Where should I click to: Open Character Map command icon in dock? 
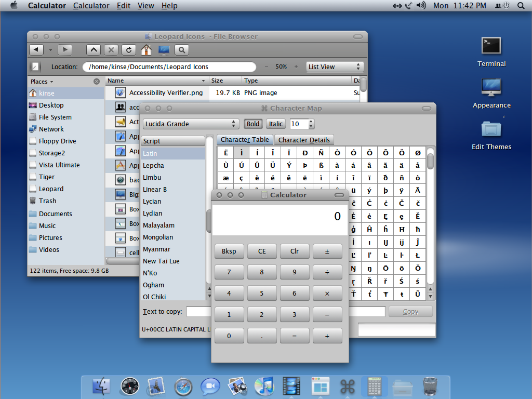(348, 387)
